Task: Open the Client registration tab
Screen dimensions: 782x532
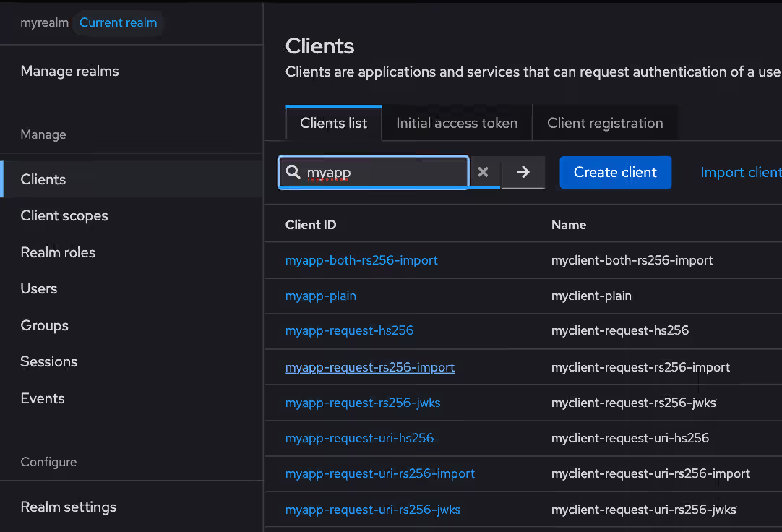Action: (605, 123)
